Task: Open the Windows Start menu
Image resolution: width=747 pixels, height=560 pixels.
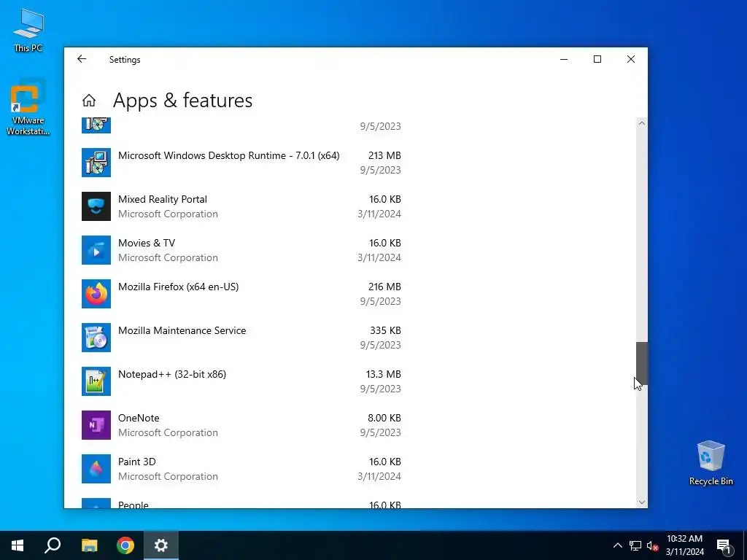Action: [18, 545]
